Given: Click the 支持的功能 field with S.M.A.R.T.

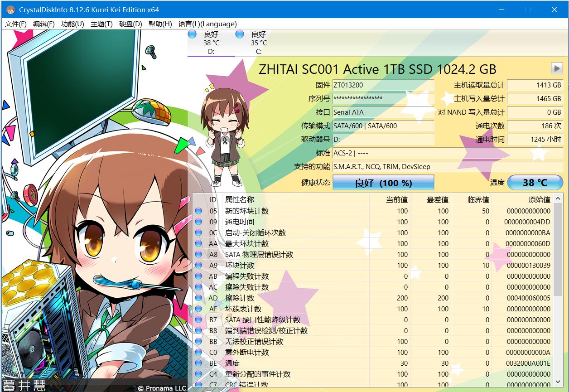Looking at the screenshot, I should [448, 166].
